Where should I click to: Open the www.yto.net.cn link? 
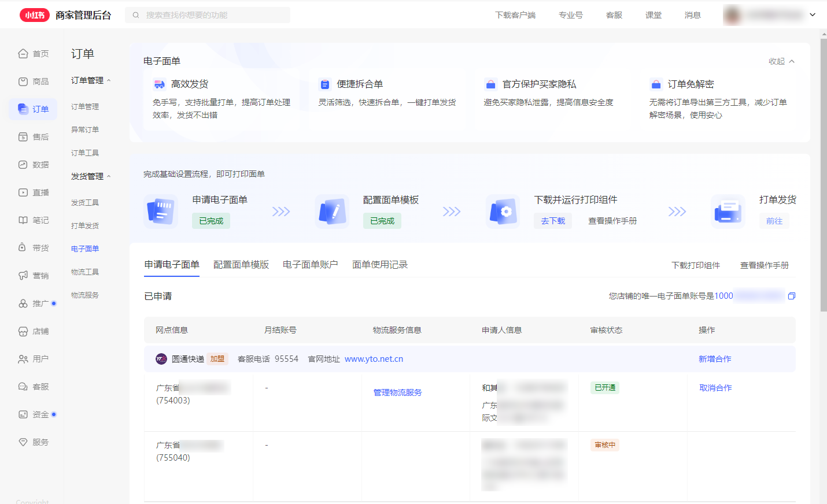(x=374, y=359)
